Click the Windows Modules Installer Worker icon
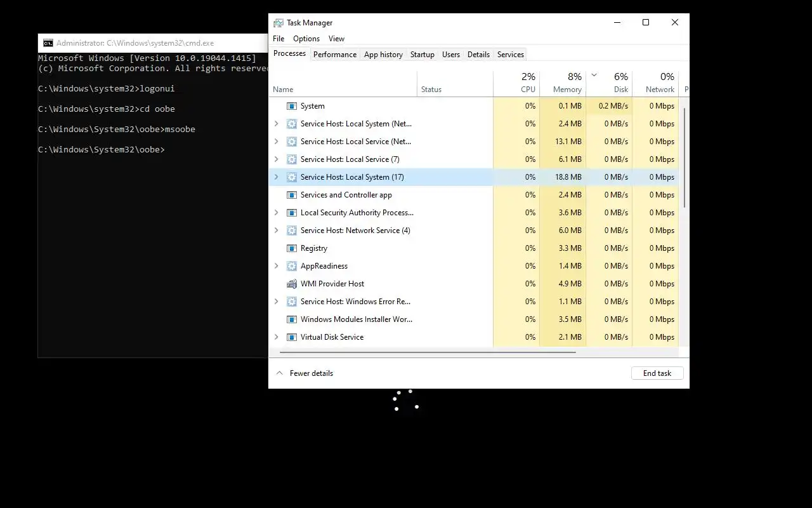The height and width of the screenshot is (508, 812). pos(292,319)
